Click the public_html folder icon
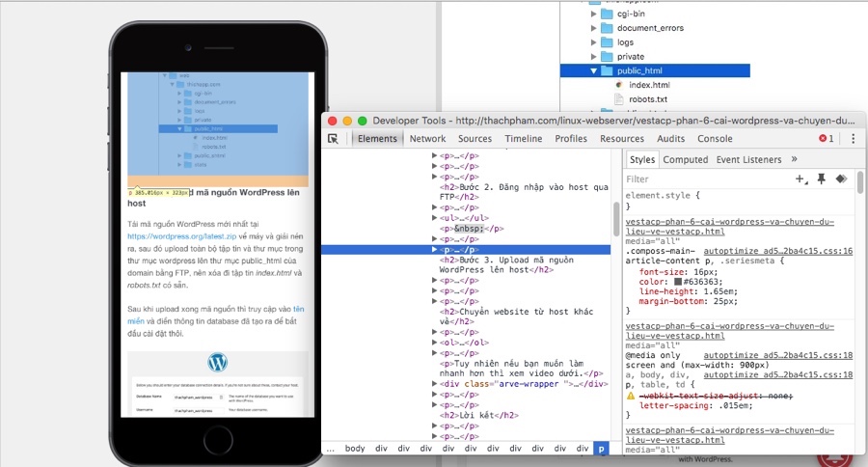Viewport: 868px width, 467px height. (x=608, y=70)
